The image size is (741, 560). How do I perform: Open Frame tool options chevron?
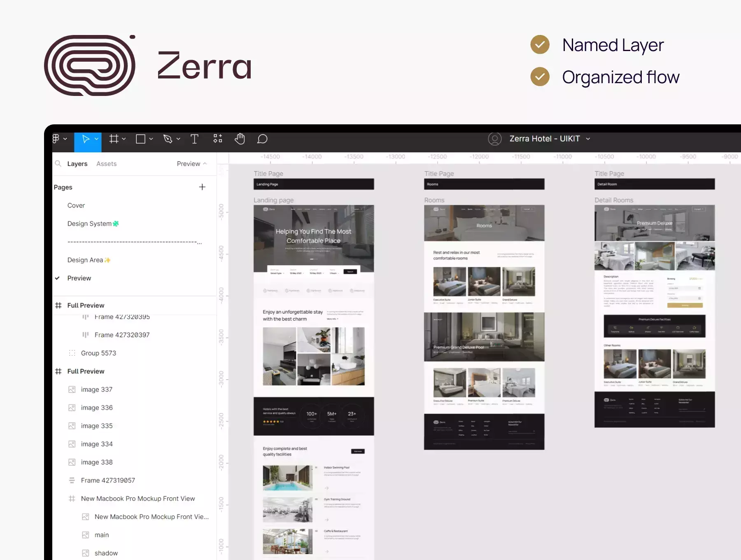pyautogui.click(x=123, y=139)
